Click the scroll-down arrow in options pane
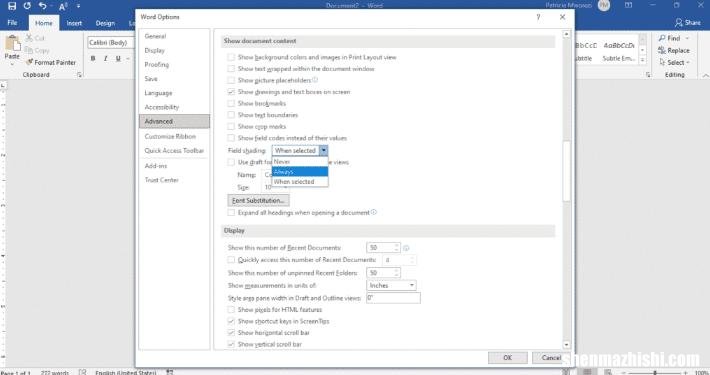Viewport: 710px width, 375px height. [566, 345]
